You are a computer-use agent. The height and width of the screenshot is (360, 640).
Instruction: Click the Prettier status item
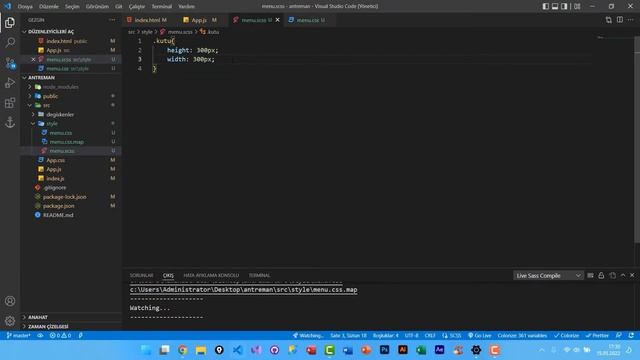(597, 336)
